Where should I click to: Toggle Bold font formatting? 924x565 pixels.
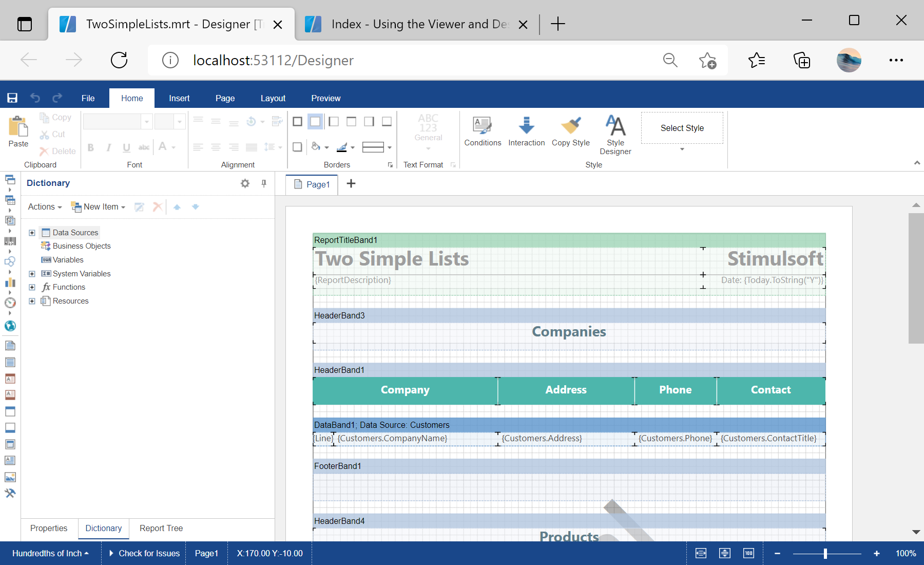tap(91, 147)
